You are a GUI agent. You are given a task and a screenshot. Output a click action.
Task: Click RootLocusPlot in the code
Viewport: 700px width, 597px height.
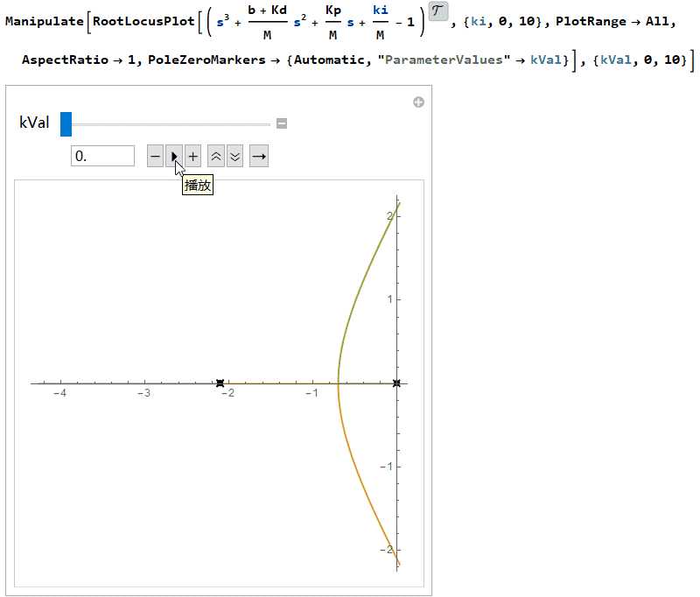(143, 21)
